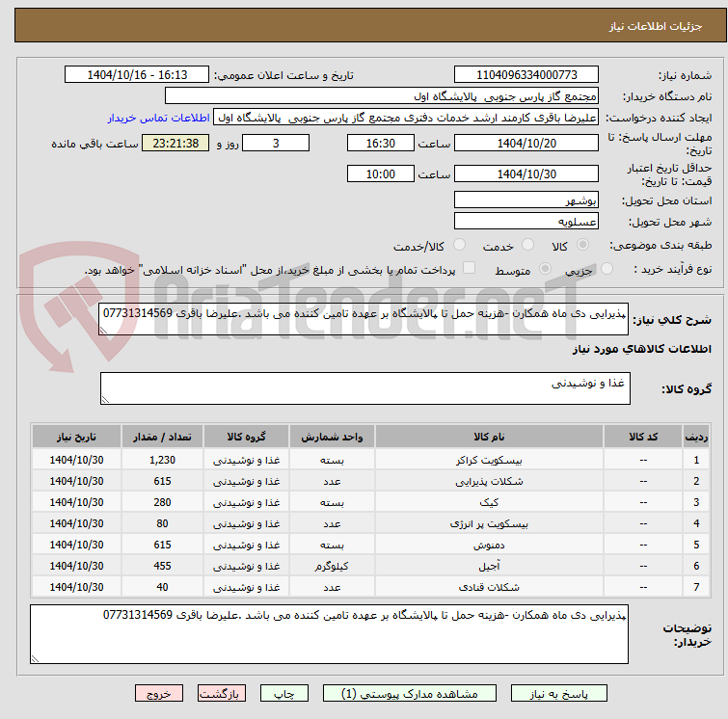This screenshot has height=719, width=728.
Task: Click the announcement date field 1404/10/16 - 16:13
Action: [x=137, y=75]
